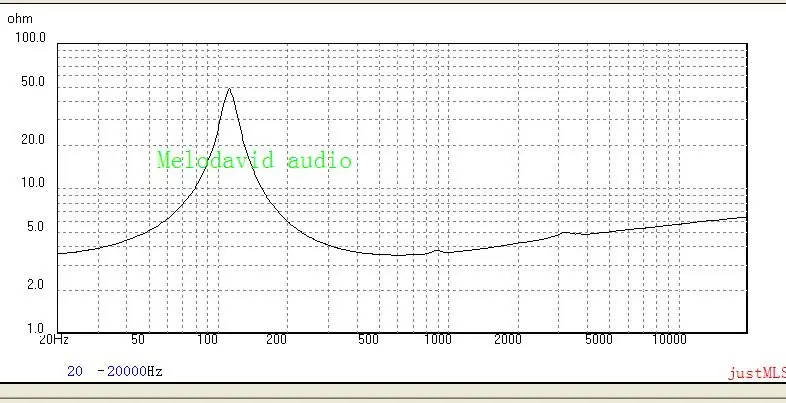Click the 100.0 impedance axis label
Screen dimensions: 786x403
(30, 37)
